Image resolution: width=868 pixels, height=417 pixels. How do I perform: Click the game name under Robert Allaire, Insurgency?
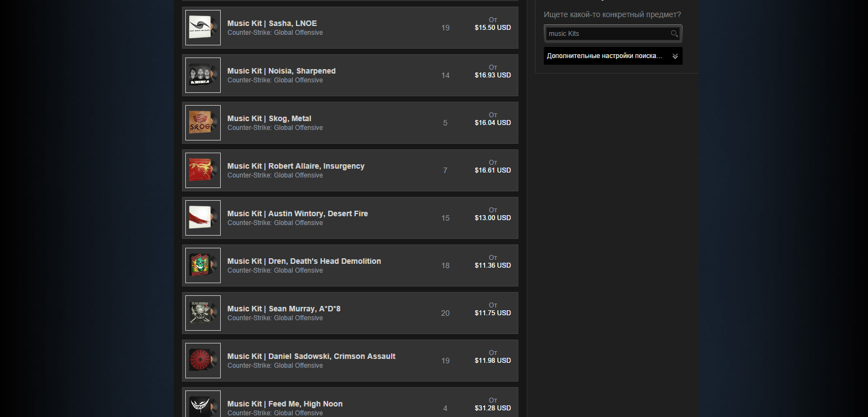coord(275,175)
